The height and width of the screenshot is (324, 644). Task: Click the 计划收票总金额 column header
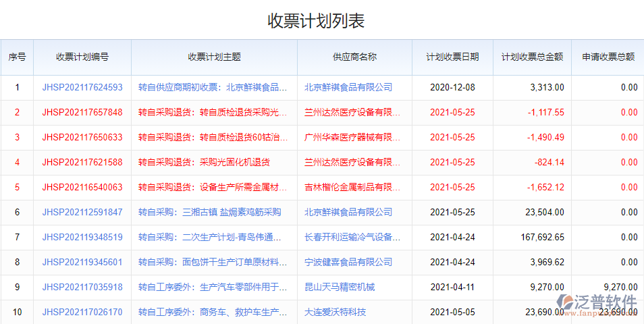tap(532, 57)
